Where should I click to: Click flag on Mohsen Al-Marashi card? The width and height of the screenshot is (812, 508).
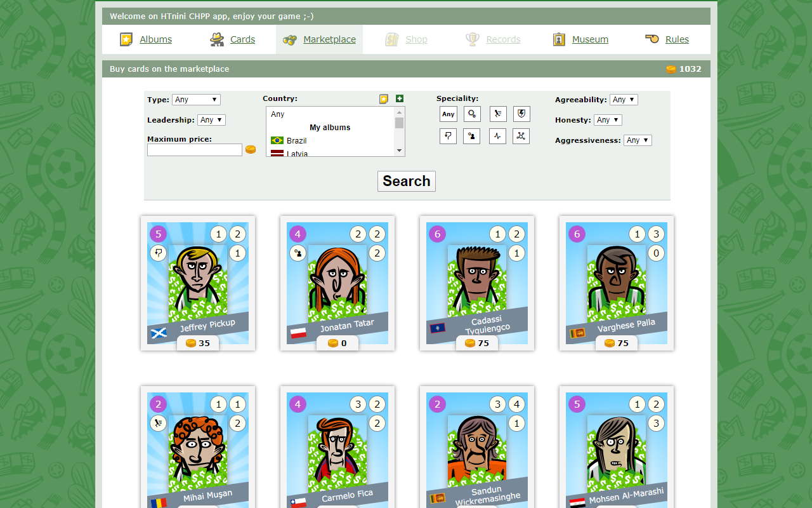pos(577,503)
